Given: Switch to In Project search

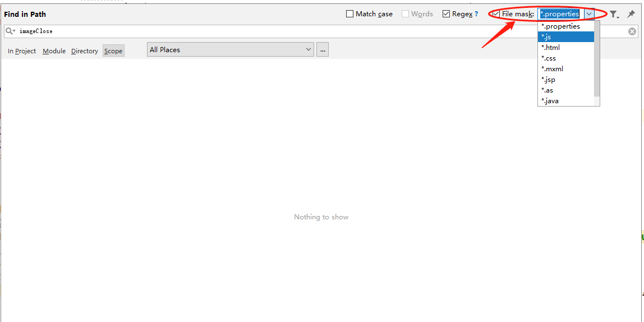Looking at the screenshot, I should pyautogui.click(x=22, y=52).
